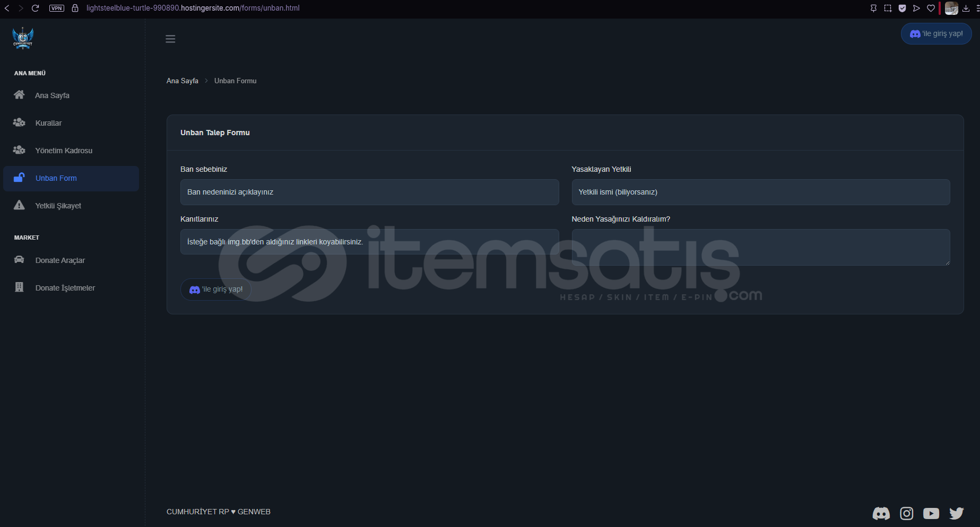Click Unban Formu breadcrumb text

click(236, 81)
